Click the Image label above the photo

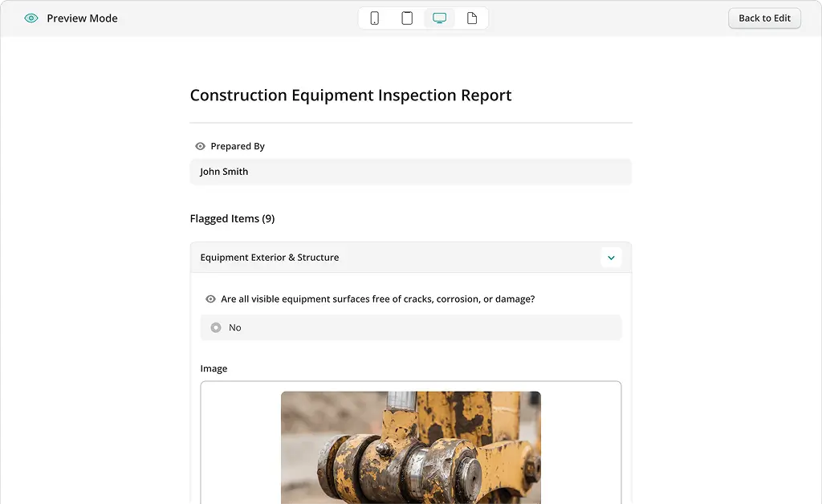tap(214, 368)
